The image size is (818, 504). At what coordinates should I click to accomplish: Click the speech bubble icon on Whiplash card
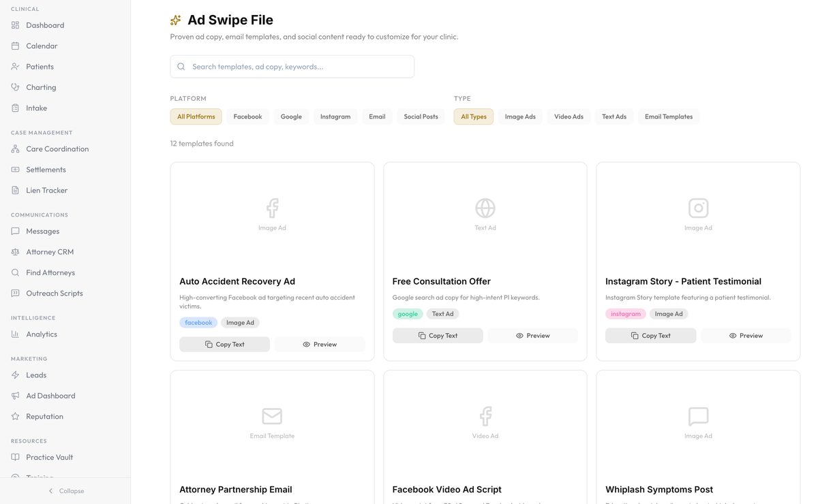(698, 415)
